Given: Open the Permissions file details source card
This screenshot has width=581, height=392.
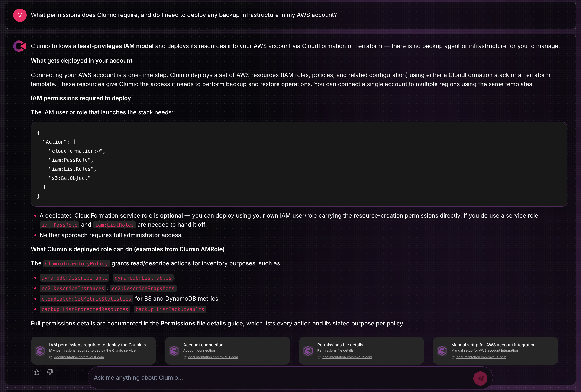Looking at the screenshot, I should [362, 351].
